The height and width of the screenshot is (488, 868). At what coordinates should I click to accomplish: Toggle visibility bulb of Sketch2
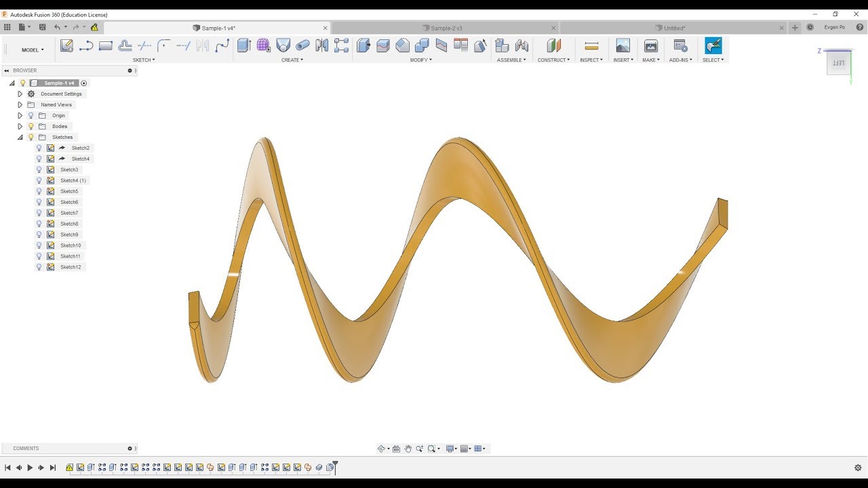39,148
